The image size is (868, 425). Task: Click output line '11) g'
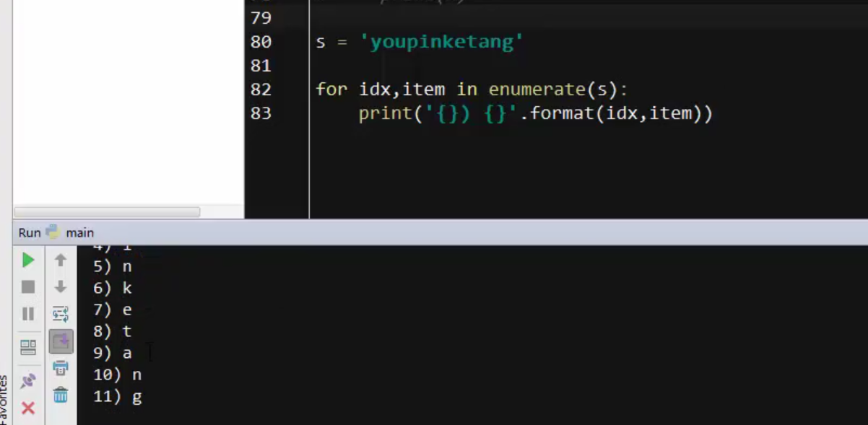pyautogui.click(x=118, y=397)
